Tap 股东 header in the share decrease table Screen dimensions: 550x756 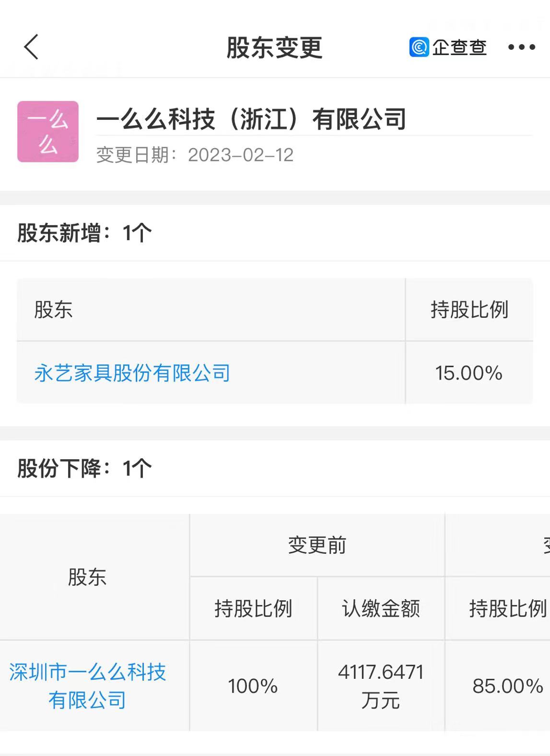pos(87,577)
